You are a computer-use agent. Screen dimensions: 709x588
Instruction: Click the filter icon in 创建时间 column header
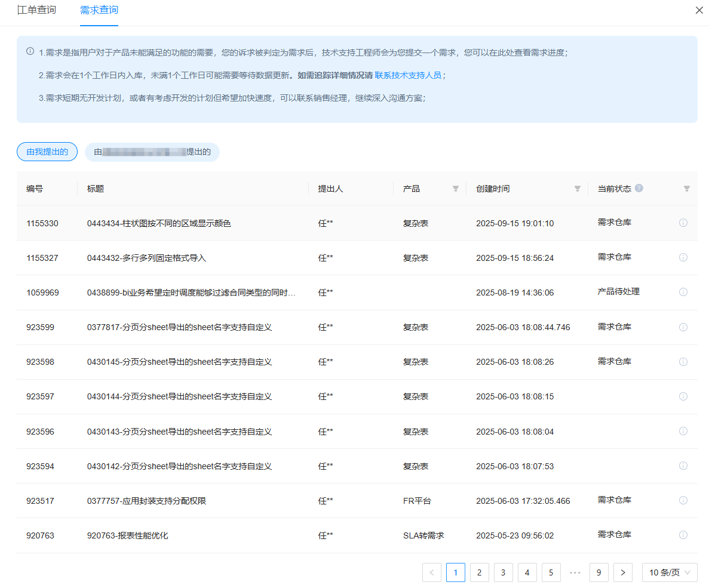click(x=578, y=189)
